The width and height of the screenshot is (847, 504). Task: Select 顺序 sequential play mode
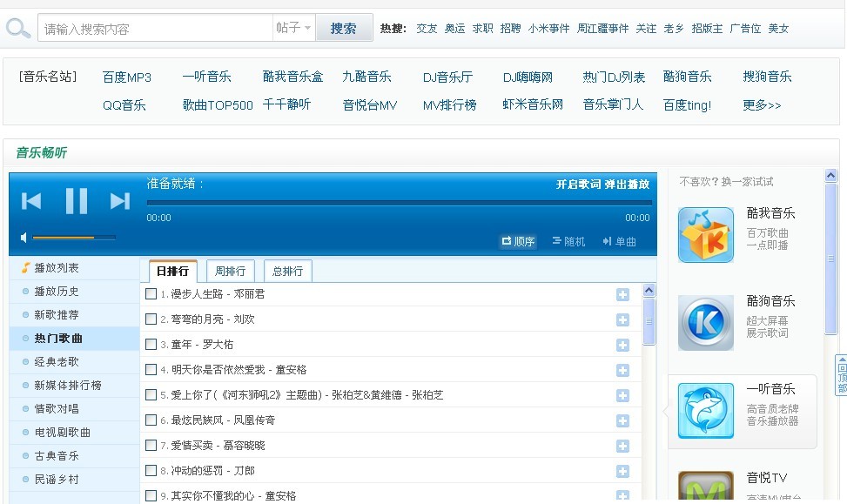(518, 241)
